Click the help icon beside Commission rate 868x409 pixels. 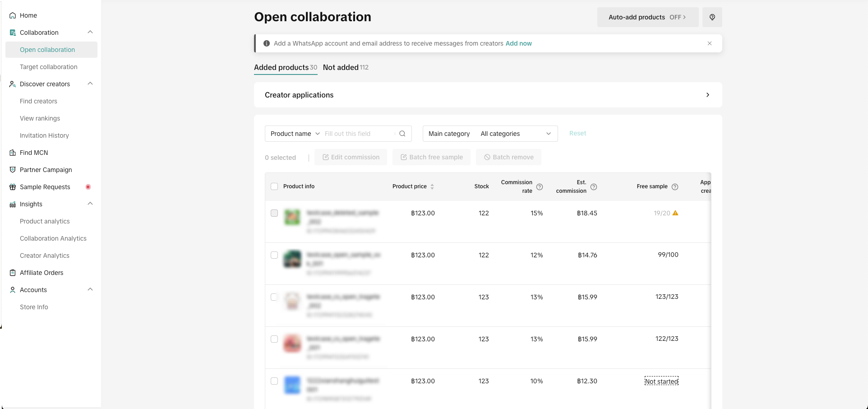point(539,187)
